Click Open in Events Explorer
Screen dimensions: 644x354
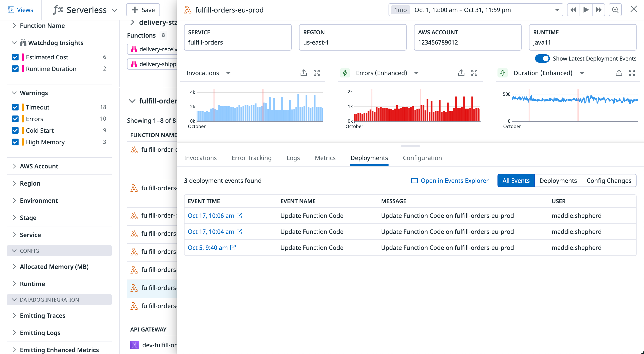pos(455,180)
